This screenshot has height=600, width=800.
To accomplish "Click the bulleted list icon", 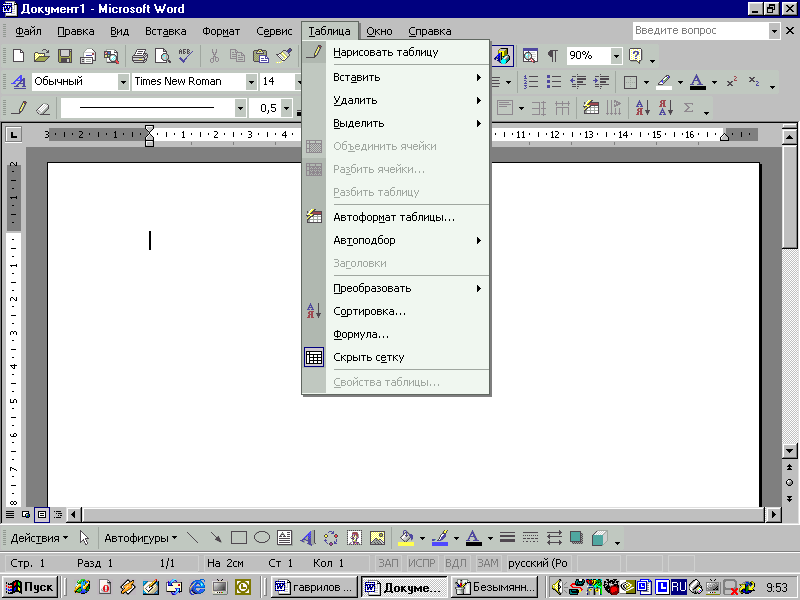I will [x=554, y=82].
